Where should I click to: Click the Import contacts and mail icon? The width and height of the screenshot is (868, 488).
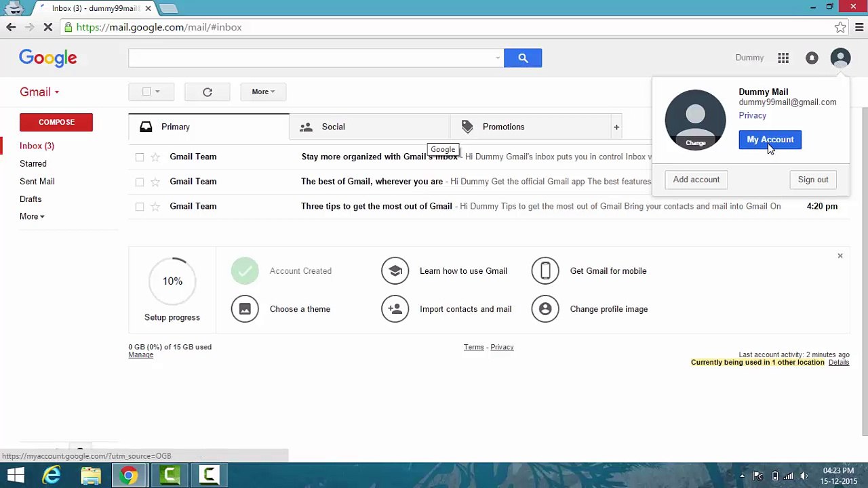[x=395, y=309]
